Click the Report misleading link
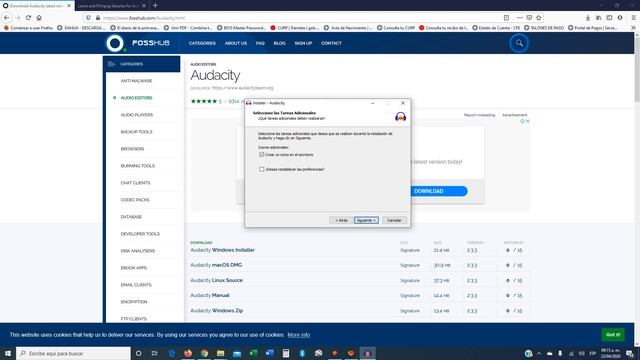This screenshot has height=360, width=640. pyautogui.click(x=479, y=115)
